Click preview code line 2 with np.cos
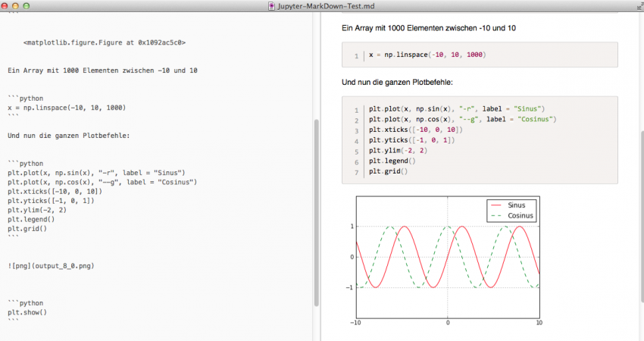Screen dimensions: 644x341 click(462, 119)
